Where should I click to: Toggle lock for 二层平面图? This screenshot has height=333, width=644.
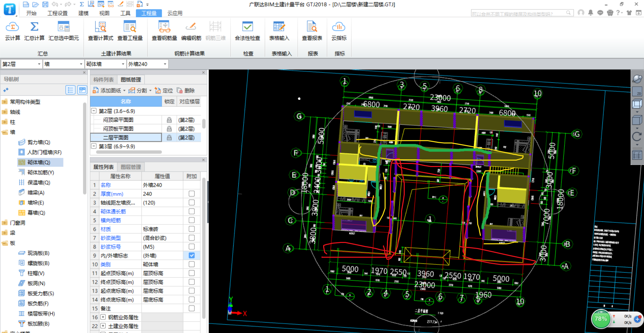169,137
